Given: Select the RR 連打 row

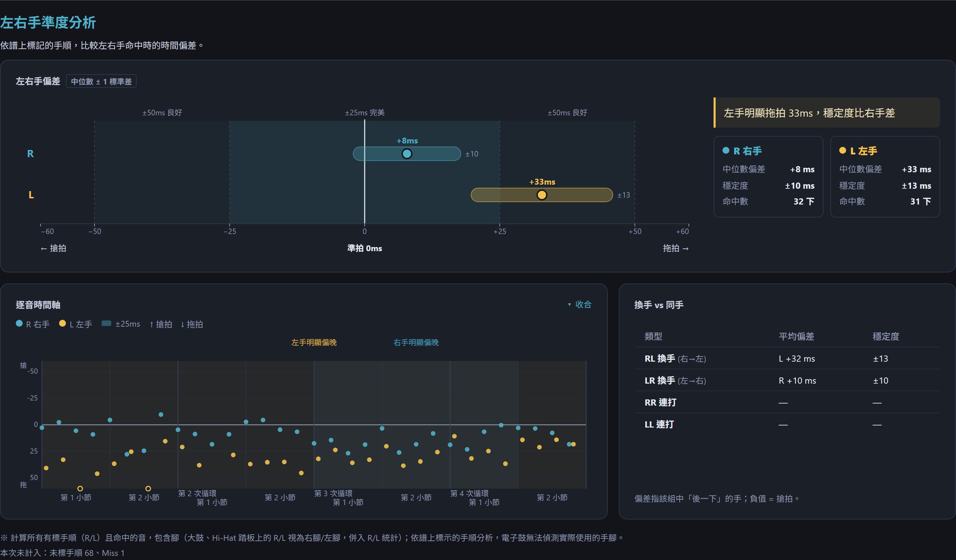Looking at the screenshot, I should pos(787,402).
